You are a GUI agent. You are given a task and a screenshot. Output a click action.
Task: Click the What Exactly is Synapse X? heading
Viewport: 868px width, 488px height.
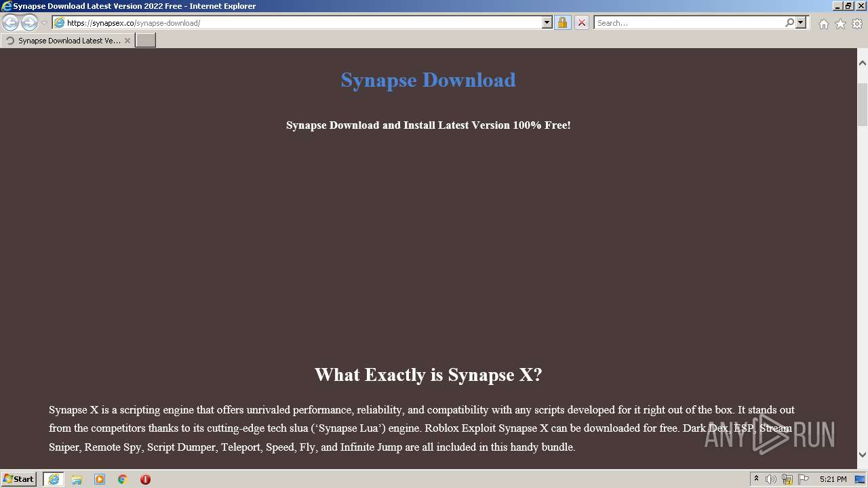point(428,375)
